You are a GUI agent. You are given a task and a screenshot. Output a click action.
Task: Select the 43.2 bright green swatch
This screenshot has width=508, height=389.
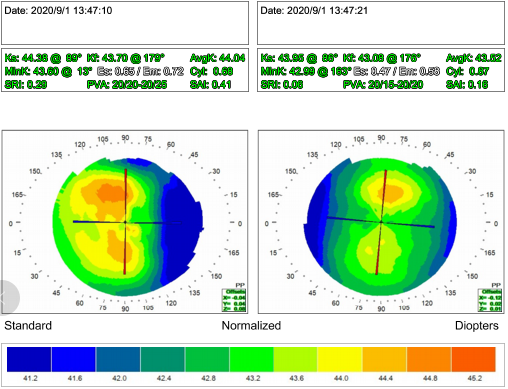pyautogui.click(x=252, y=359)
